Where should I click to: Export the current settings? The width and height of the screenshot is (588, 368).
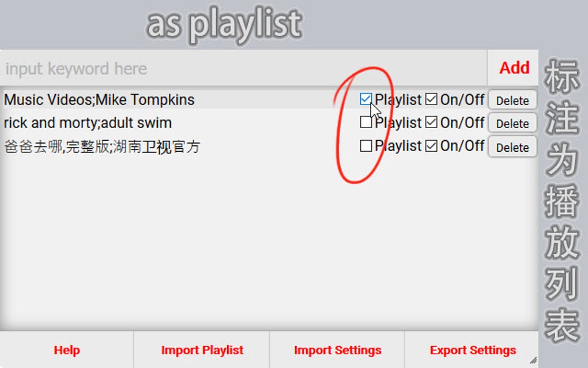[x=473, y=350]
